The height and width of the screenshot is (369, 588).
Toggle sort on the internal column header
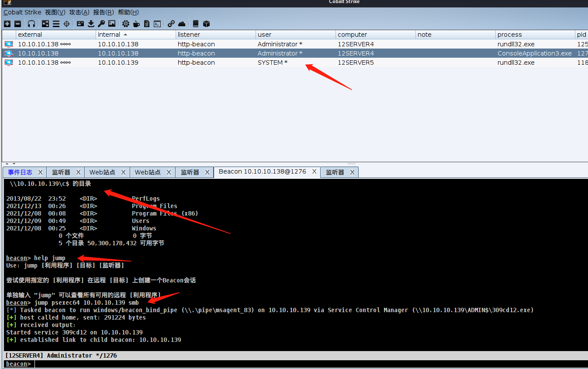tap(136, 35)
